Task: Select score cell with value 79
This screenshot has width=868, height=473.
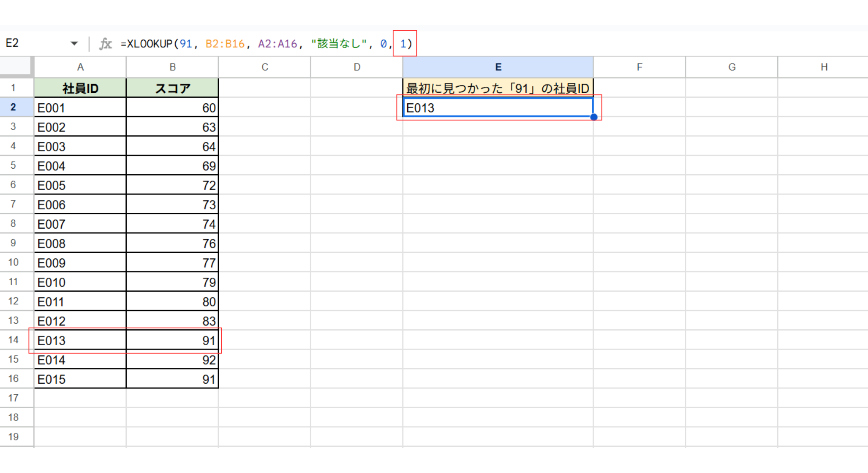Action: click(172, 282)
